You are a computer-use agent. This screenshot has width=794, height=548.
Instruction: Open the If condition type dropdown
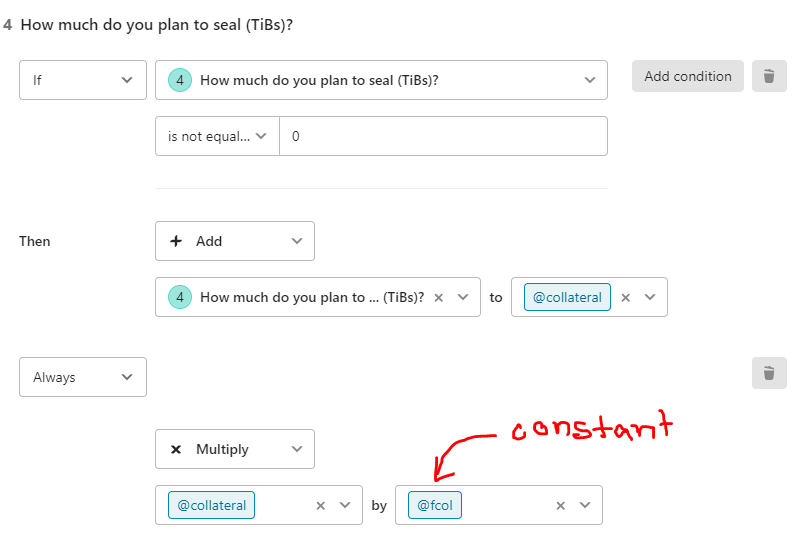tap(83, 80)
